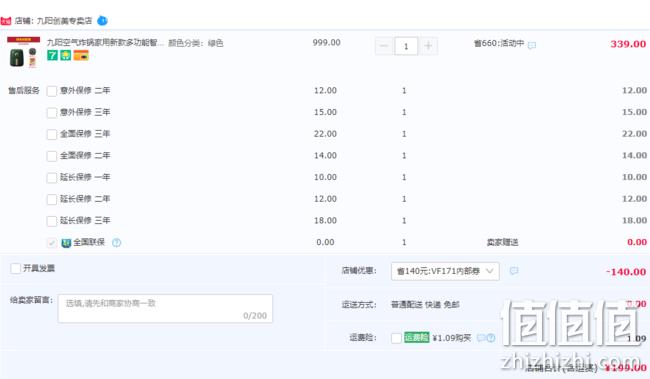Click the 卖家赠送 text
This screenshot has height=379, width=650.
point(502,242)
